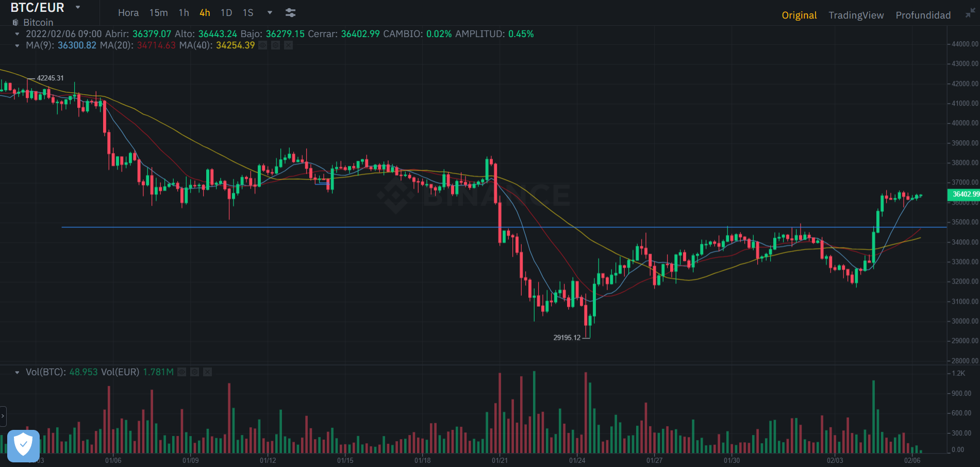The width and height of the screenshot is (980, 467).
Task: Click the blue shield badge icon
Action: point(23,445)
